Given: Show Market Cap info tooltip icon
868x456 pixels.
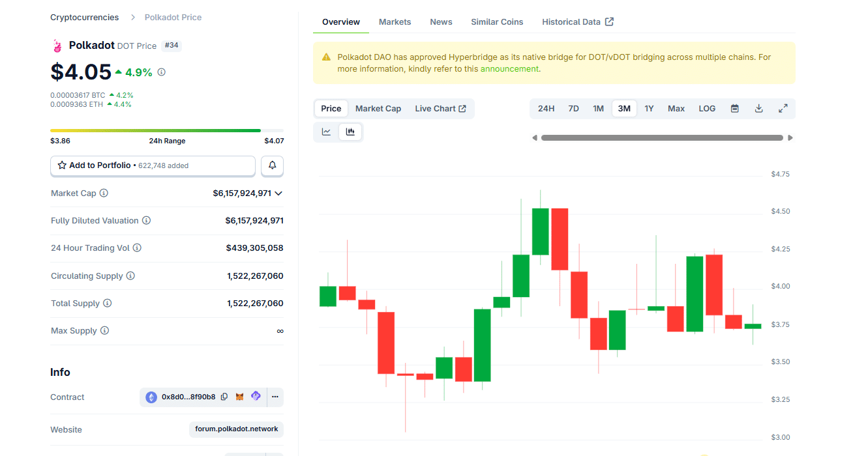Looking at the screenshot, I should (x=104, y=193).
